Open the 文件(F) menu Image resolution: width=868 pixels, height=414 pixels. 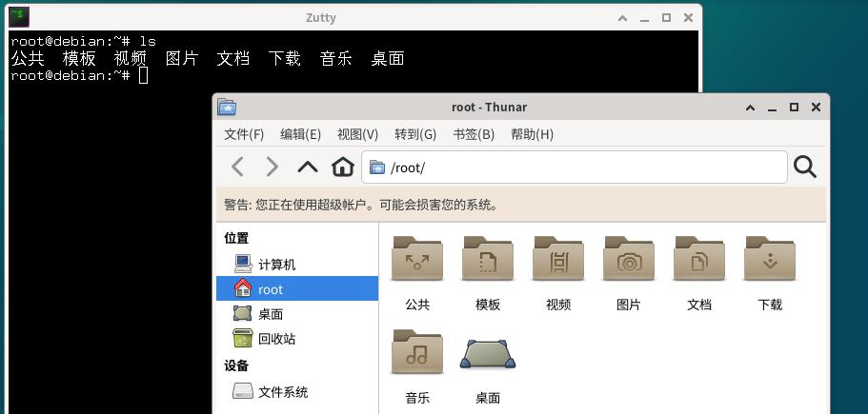pos(244,134)
